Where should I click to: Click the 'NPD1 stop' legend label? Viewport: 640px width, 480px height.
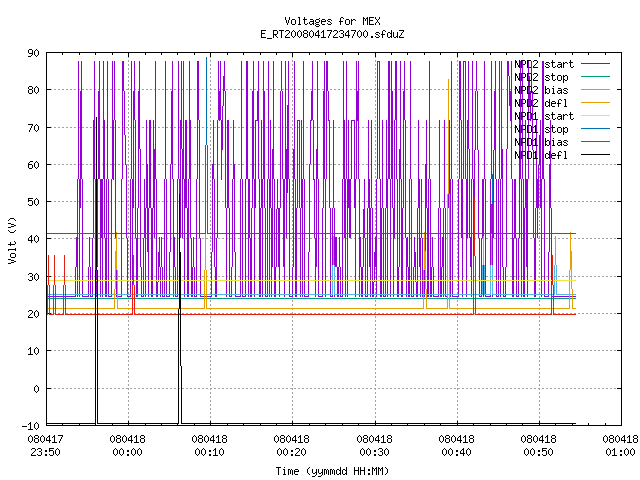[541, 129]
